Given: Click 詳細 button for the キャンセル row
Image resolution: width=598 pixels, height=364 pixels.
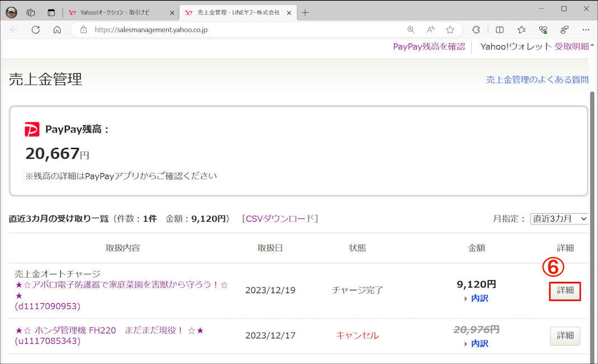Looking at the screenshot, I should tap(565, 336).
